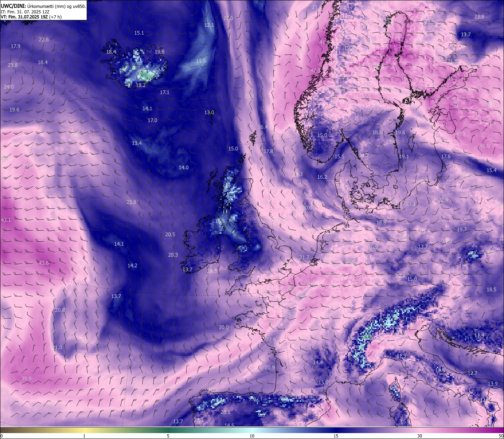This screenshot has height=439, width=504.
Task: Click the color scale tick label '5'
Action: pyautogui.click(x=168, y=436)
